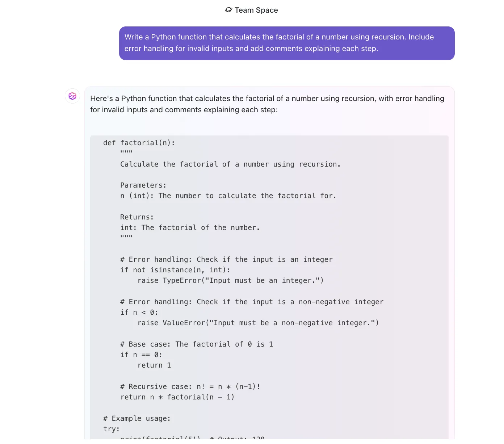Screen dimensions: 504x444
Task: Click the '# Base case' comment line
Action: coord(197,344)
